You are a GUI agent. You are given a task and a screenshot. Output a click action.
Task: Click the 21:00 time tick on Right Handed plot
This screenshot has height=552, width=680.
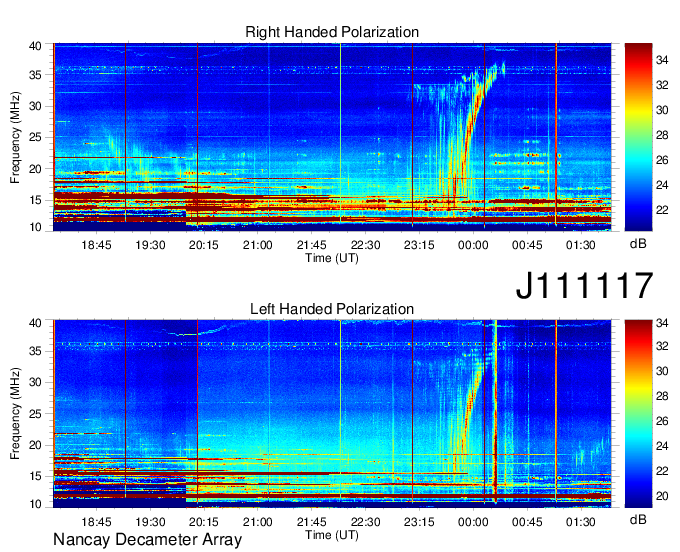click(x=258, y=245)
